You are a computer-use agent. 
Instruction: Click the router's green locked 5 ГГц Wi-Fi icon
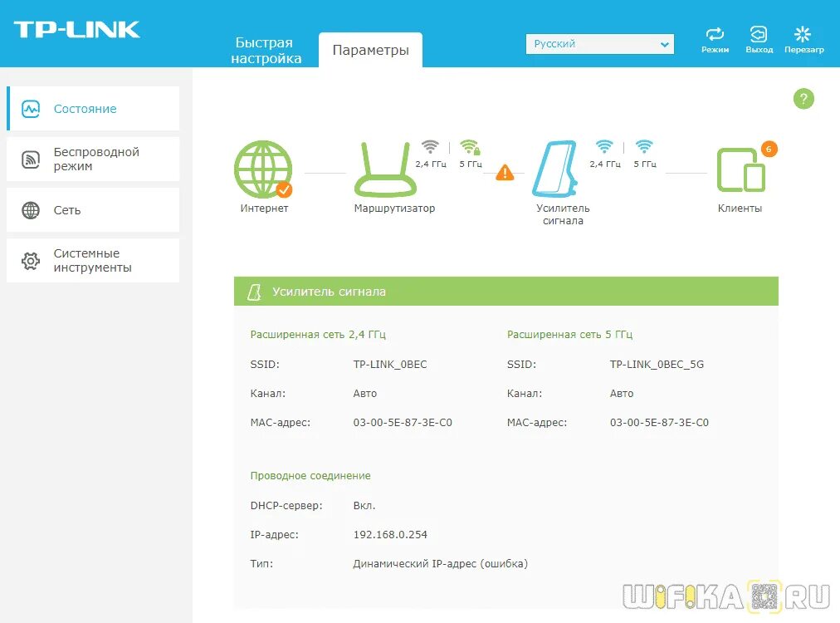coord(470,147)
